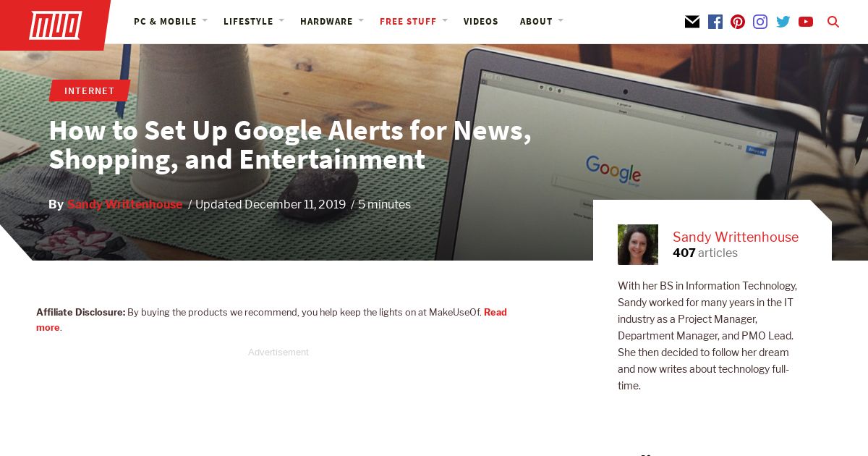This screenshot has width=868, height=456.
Task: Expand the Free Stuff dropdown arrow
Action: tap(445, 20)
